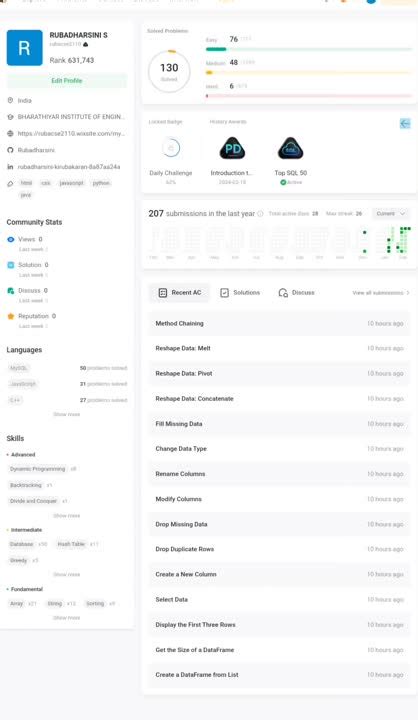This screenshot has height=720, width=418.
Task: Expand Show more under Advanced skills
Action: [67, 516]
